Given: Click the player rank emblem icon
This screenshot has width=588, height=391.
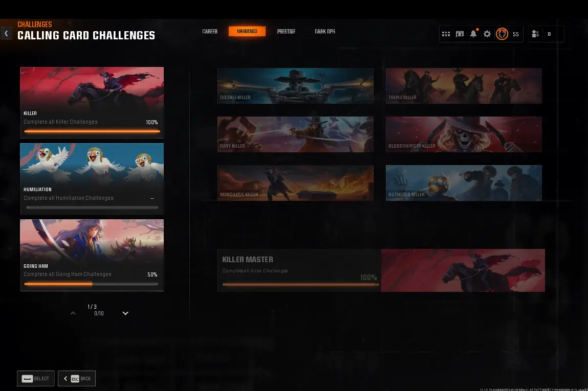Looking at the screenshot, I should tap(502, 34).
